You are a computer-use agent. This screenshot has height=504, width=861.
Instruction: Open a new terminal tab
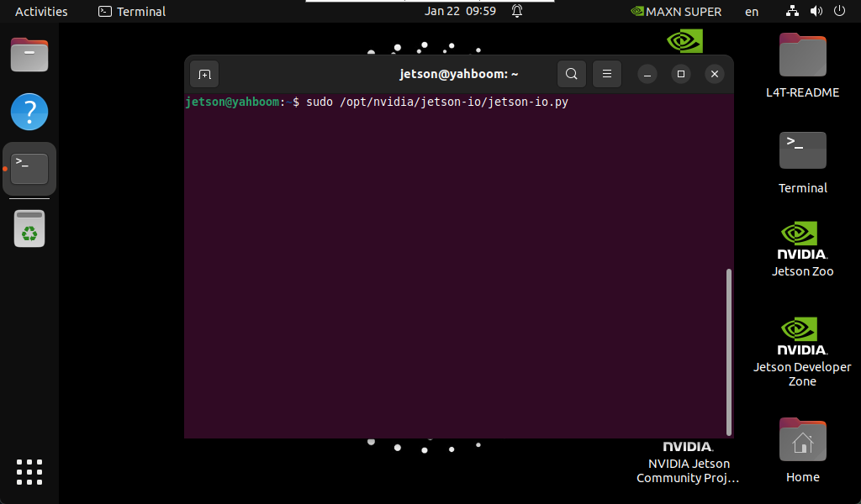click(x=204, y=74)
